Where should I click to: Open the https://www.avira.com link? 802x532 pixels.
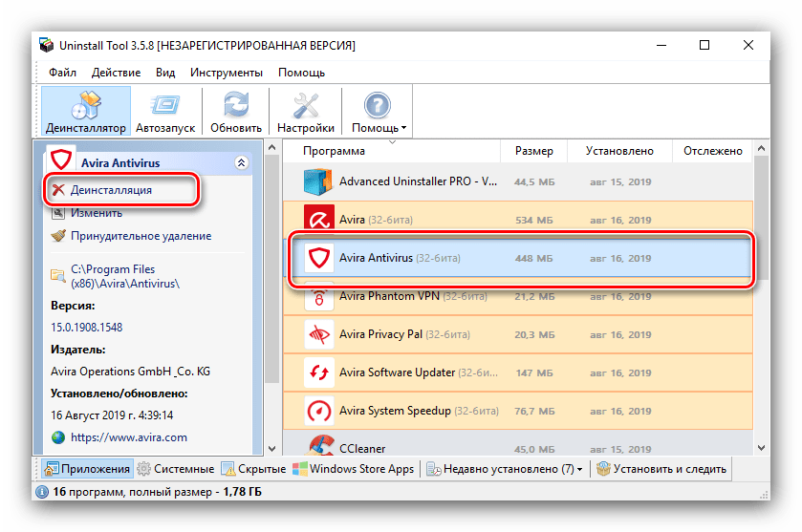click(x=129, y=437)
